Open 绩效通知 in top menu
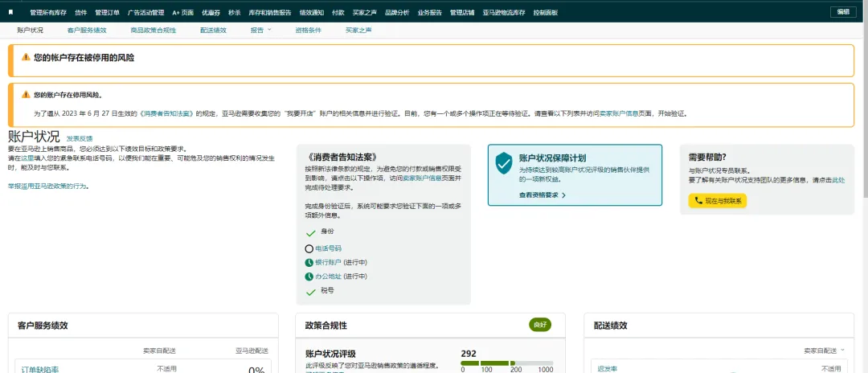The width and height of the screenshot is (868, 373). 311,12
